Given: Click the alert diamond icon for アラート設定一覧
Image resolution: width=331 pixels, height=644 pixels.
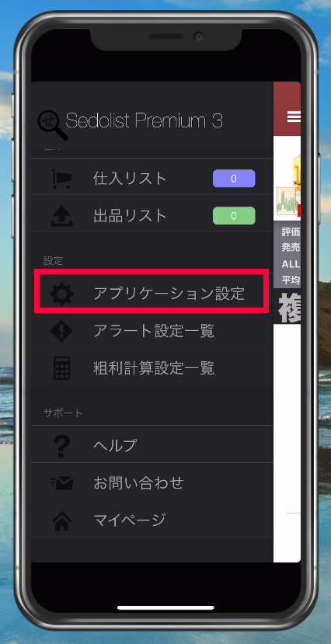Looking at the screenshot, I should 61,331.
